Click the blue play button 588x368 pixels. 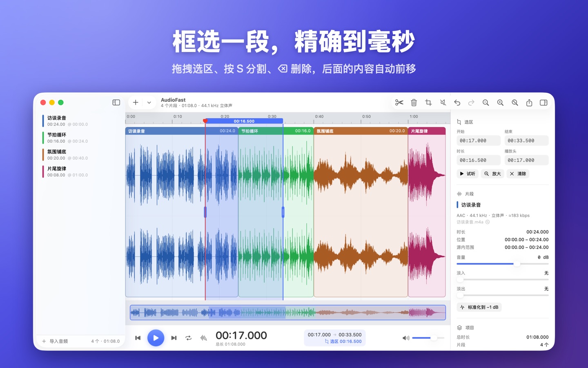tap(156, 338)
